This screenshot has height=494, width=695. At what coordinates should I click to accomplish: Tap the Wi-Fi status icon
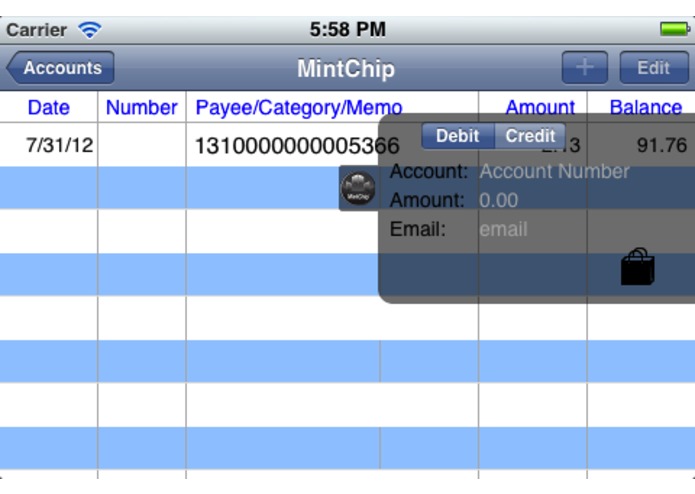(x=90, y=30)
